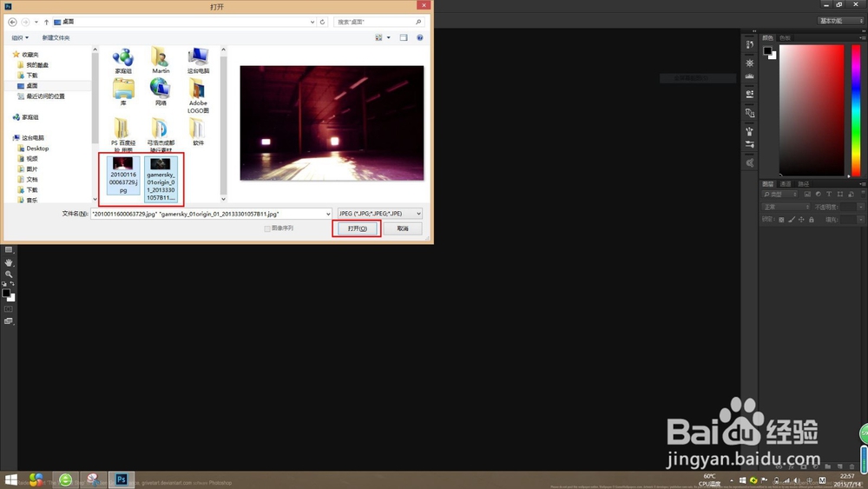Enable the 图像序列 image sequence checkbox

pyautogui.click(x=267, y=228)
